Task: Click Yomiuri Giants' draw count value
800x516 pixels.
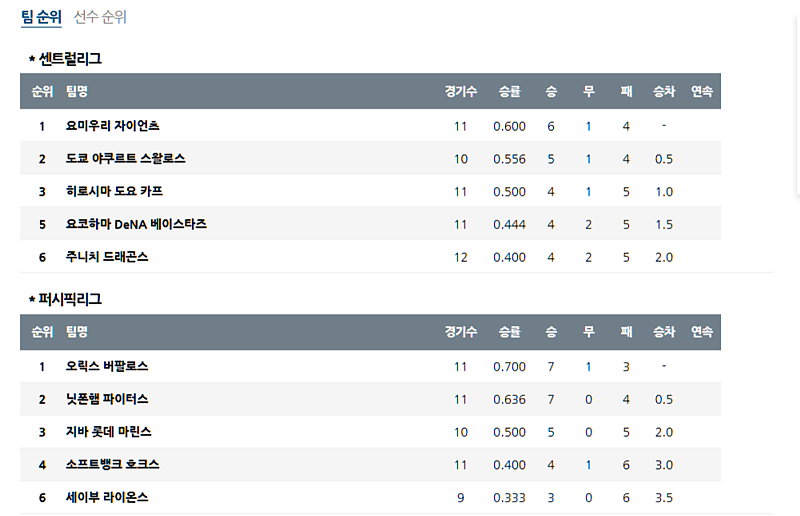Action: coord(589,126)
